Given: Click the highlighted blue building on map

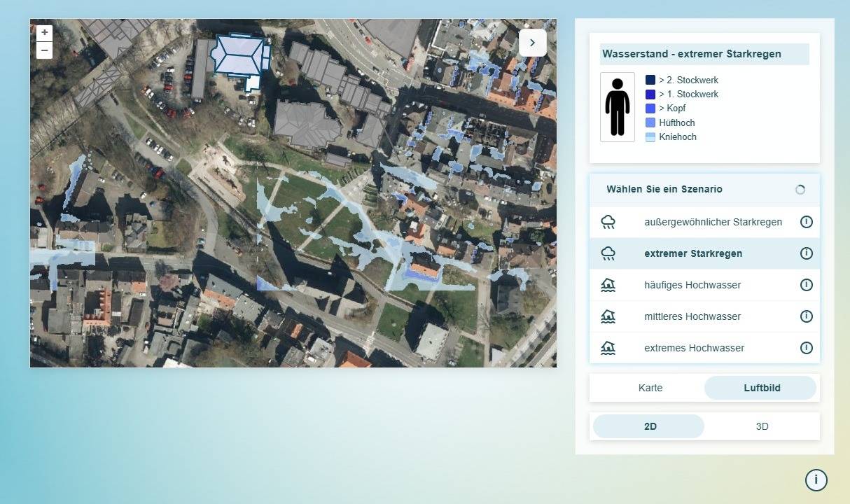Looking at the screenshot, I should [238, 55].
